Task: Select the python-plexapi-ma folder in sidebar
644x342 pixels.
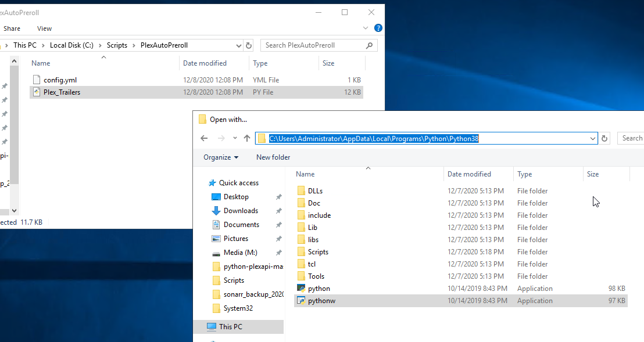Action: (x=248, y=267)
